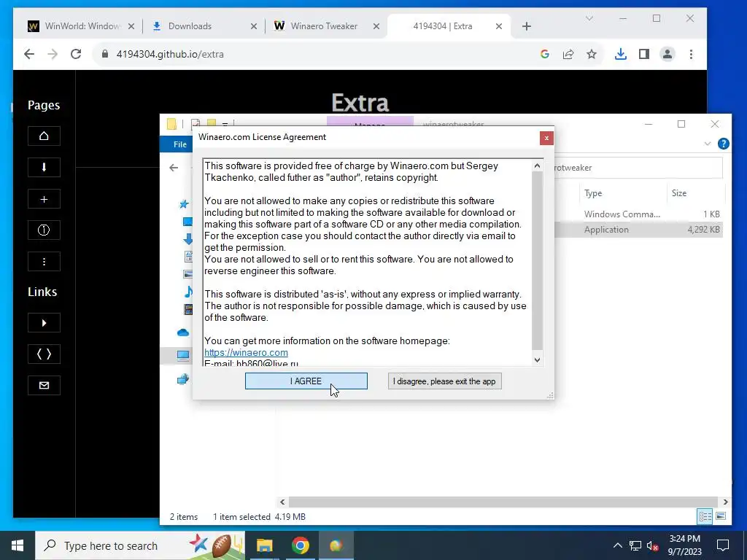Open Chrome profile avatar
This screenshot has width=747, height=560.
pos(667,54)
